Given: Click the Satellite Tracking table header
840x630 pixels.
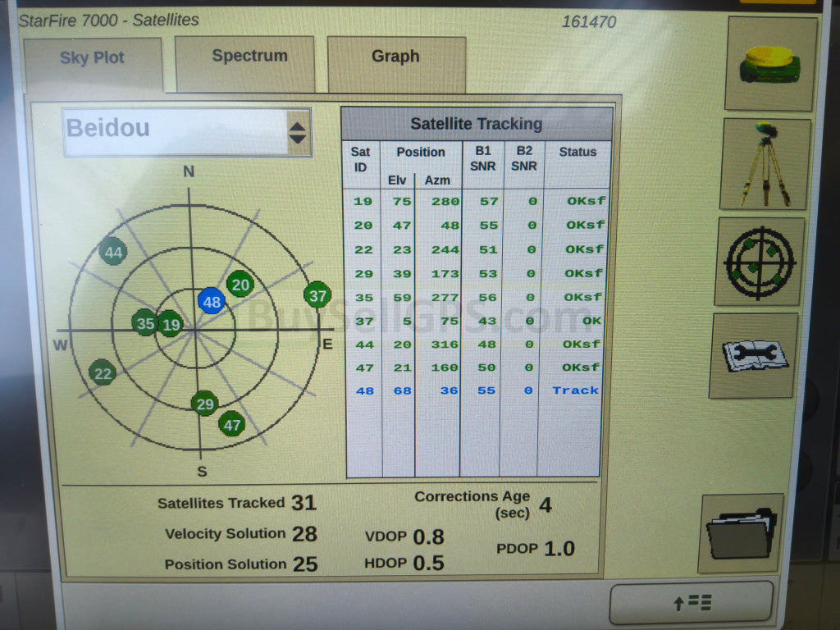Looking at the screenshot, I should click(477, 124).
